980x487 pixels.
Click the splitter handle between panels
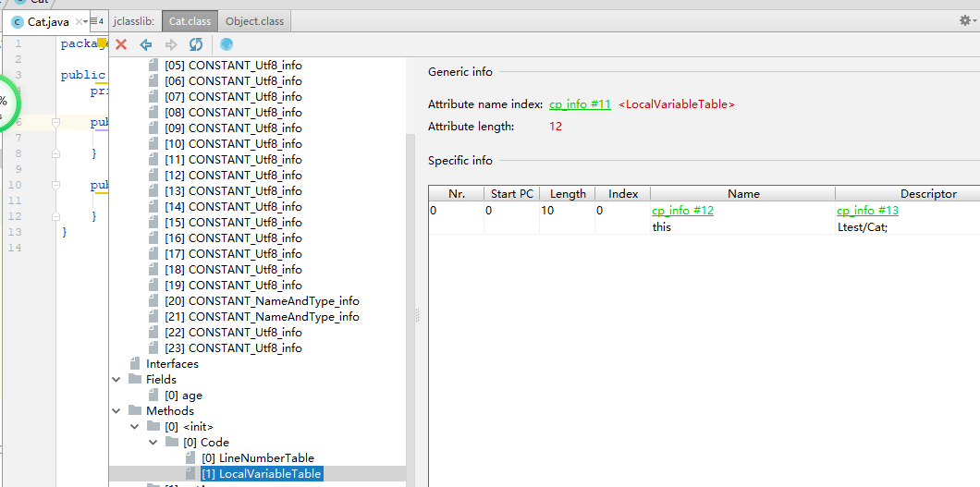(x=418, y=315)
